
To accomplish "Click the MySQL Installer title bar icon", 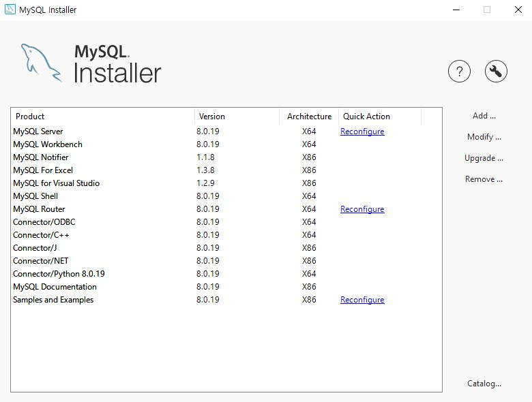I will point(10,10).
